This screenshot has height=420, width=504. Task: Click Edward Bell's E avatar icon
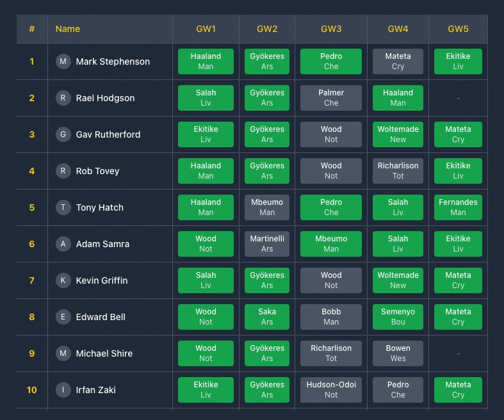coord(63,317)
